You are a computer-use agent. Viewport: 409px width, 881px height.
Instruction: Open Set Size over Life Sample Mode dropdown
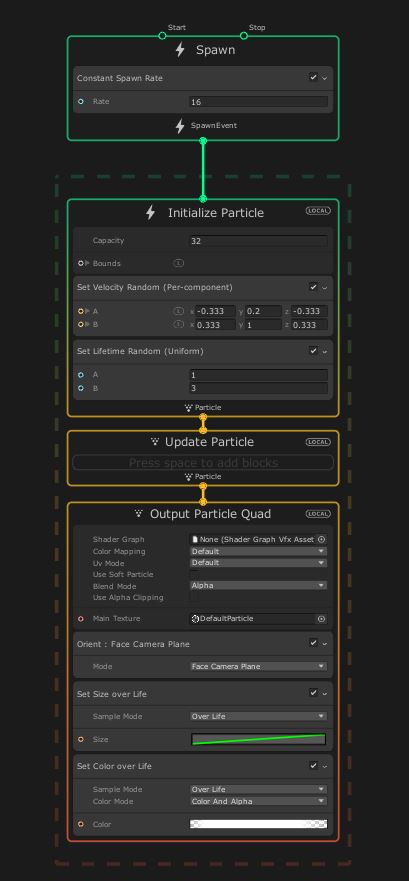[258, 716]
